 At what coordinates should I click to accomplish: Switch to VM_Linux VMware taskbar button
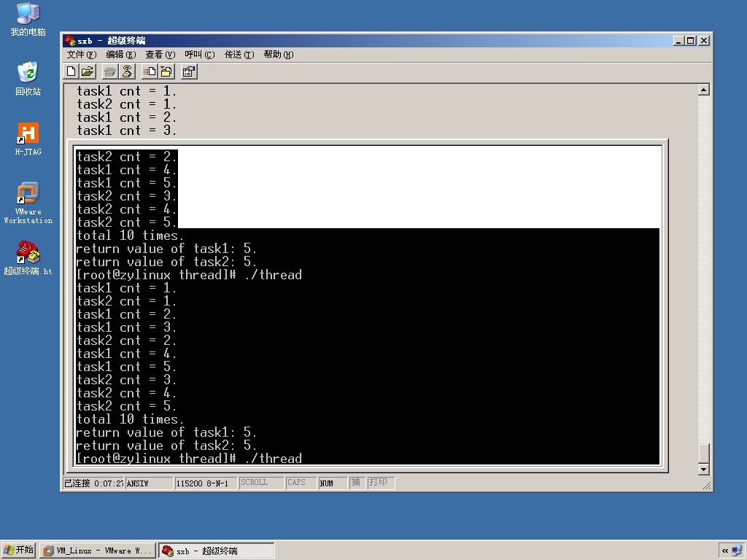click(98, 551)
